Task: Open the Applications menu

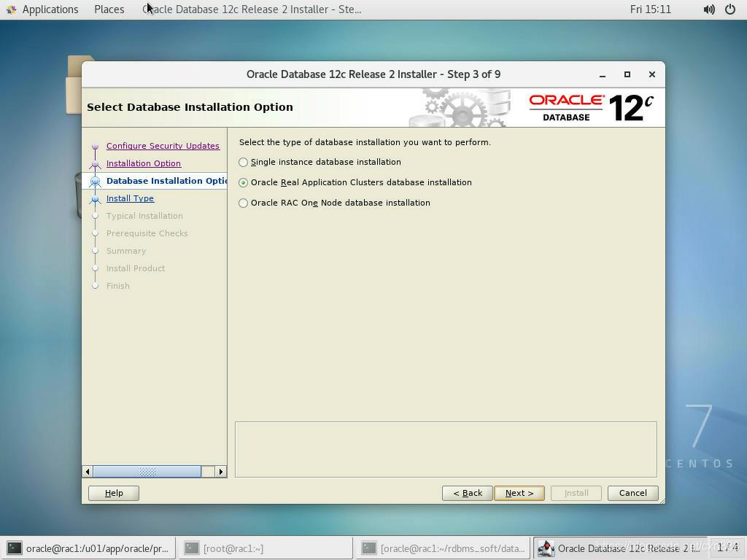Action: (50, 9)
